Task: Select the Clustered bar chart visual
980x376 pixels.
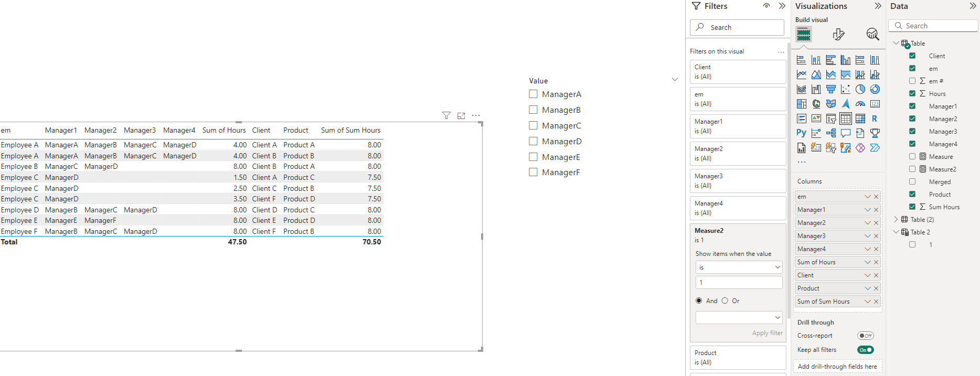Action: 830,60
